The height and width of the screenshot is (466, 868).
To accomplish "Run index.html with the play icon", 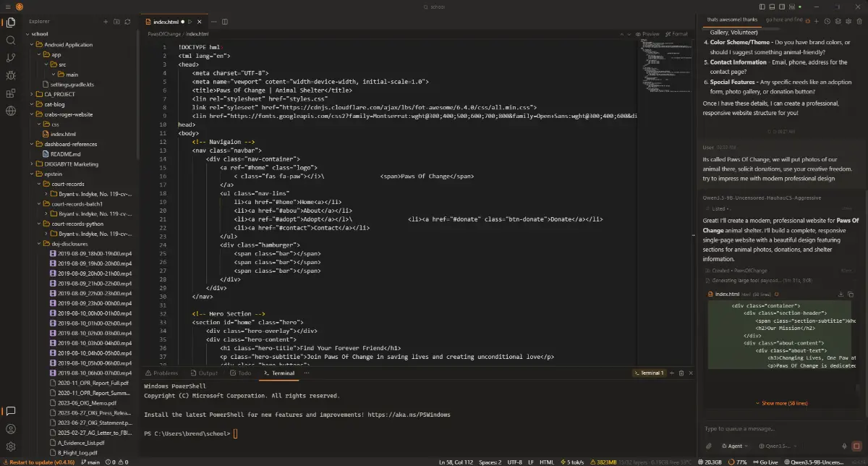I will tap(190, 22).
